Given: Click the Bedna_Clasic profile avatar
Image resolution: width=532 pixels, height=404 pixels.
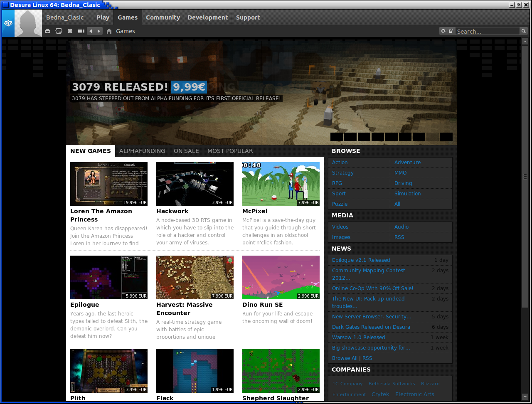Looking at the screenshot, I should click(28, 23).
